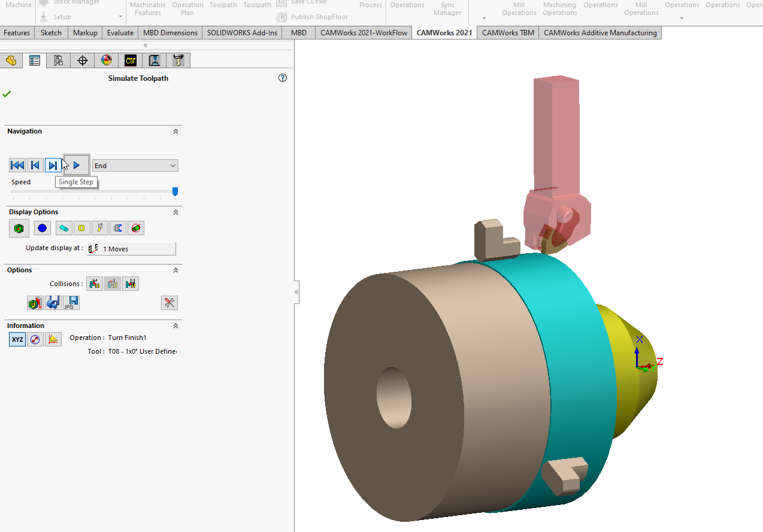Open simulation settings wrench icon
Screen dimensions: 763x532
169,303
